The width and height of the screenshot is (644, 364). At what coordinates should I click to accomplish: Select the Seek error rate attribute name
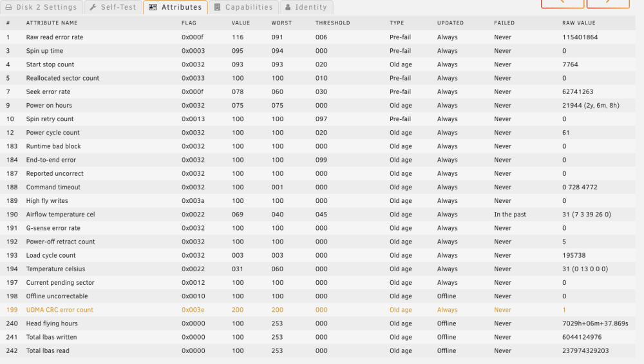(48, 91)
